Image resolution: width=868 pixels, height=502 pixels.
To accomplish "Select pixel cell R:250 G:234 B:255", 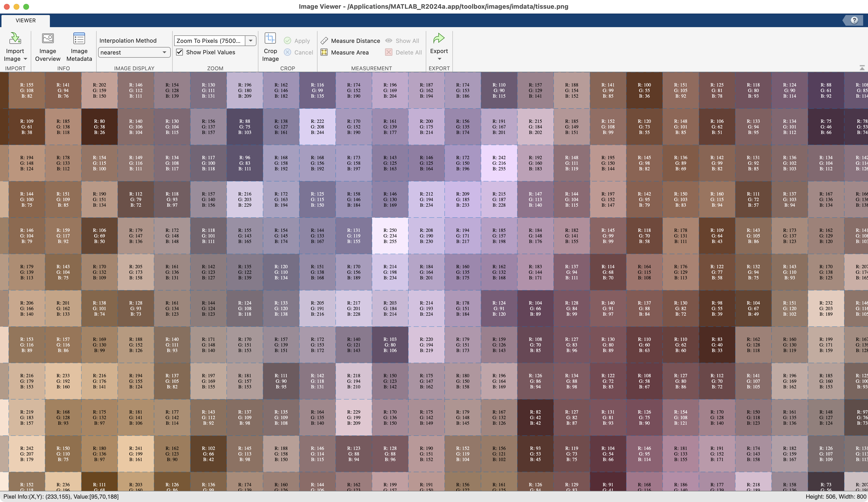I will (390, 236).
